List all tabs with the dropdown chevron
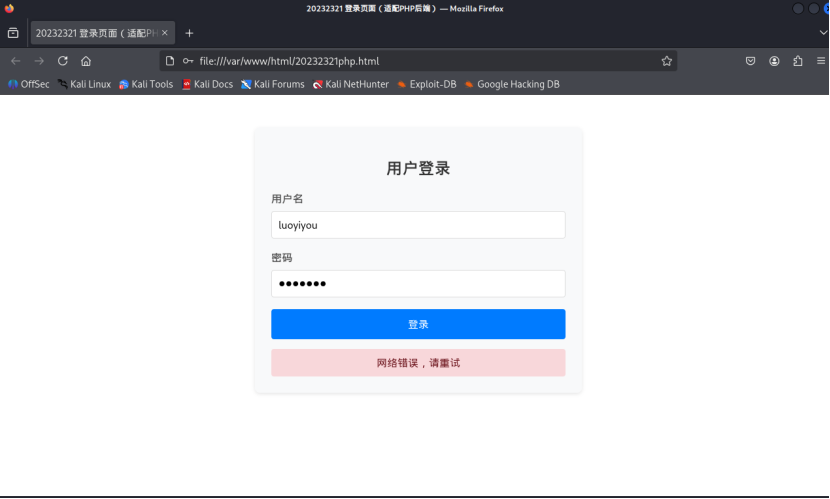 [823, 33]
